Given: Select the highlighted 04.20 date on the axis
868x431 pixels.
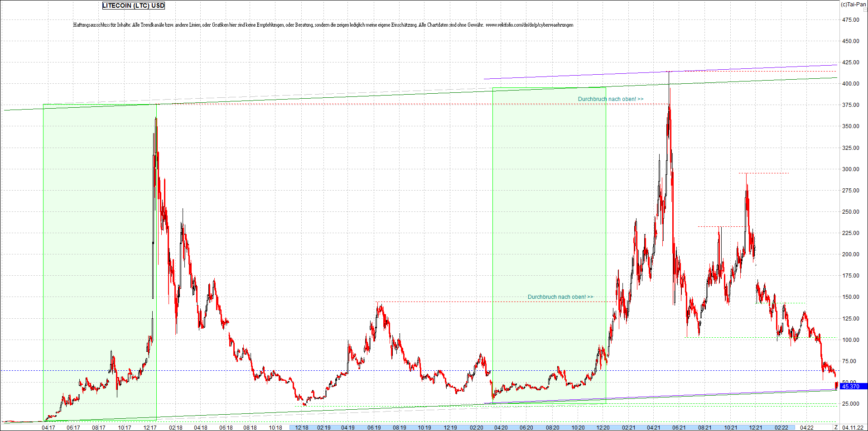Looking at the screenshot, I should coord(501,427).
